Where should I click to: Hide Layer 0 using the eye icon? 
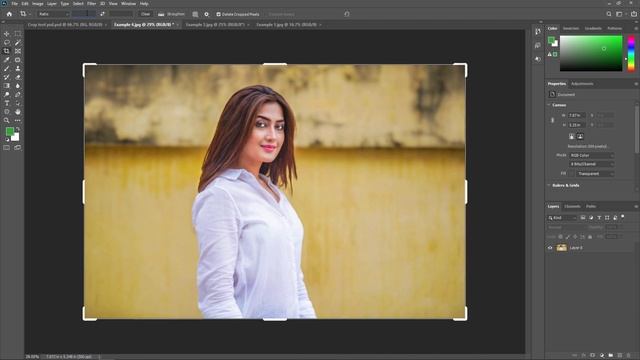click(550, 248)
